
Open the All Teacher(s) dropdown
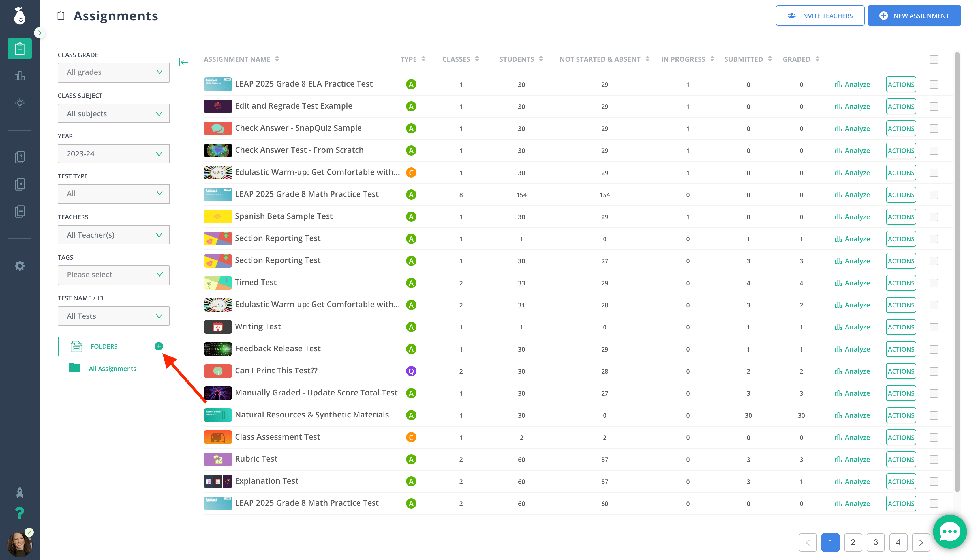pos(114,235)
